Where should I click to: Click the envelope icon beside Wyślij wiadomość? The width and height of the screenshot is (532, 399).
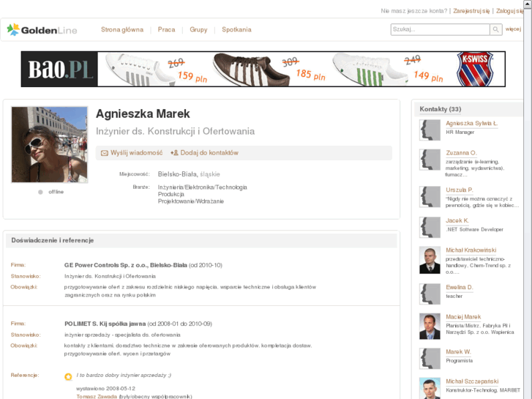click(105, 153)
